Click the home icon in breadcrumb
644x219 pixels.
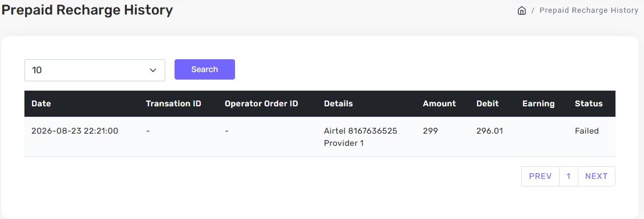click(x=522, y=10)
